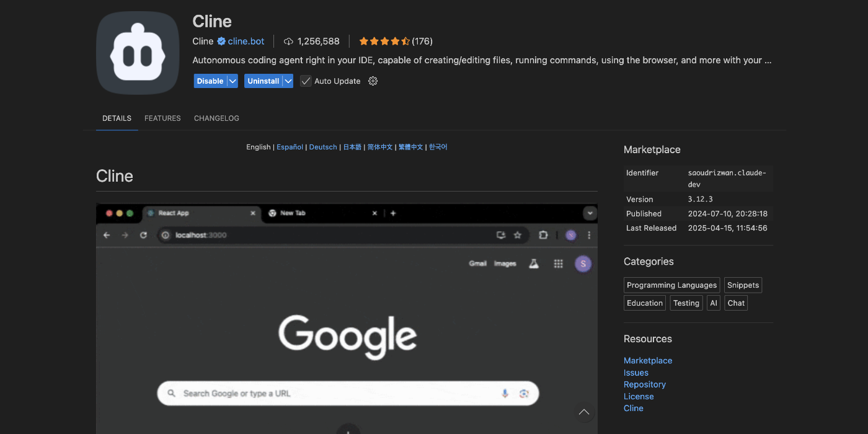Open the 繁體中文 readme link

pos(410,147)
